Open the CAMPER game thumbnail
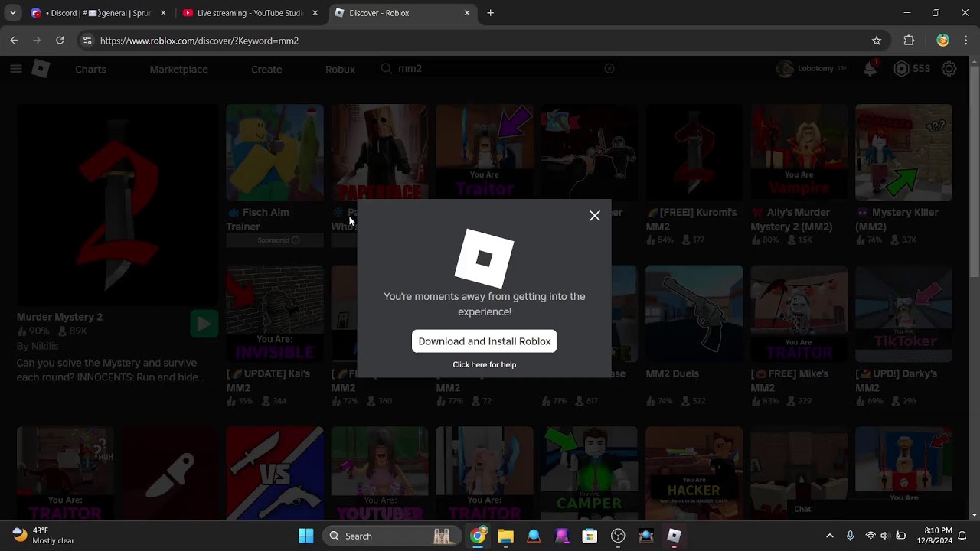This screenshot has height=551, width=980. (589, 474)
